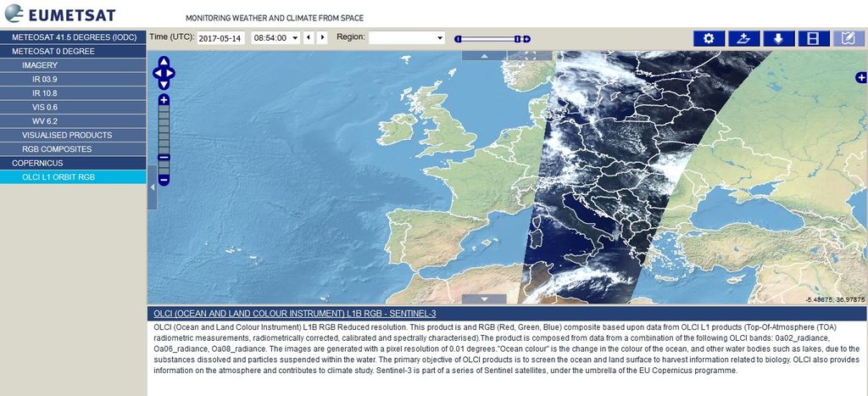Select IR 10.8 imagery item
This screenshot has width=868, height=396.
pyautogui.click(x=44, y=92)
